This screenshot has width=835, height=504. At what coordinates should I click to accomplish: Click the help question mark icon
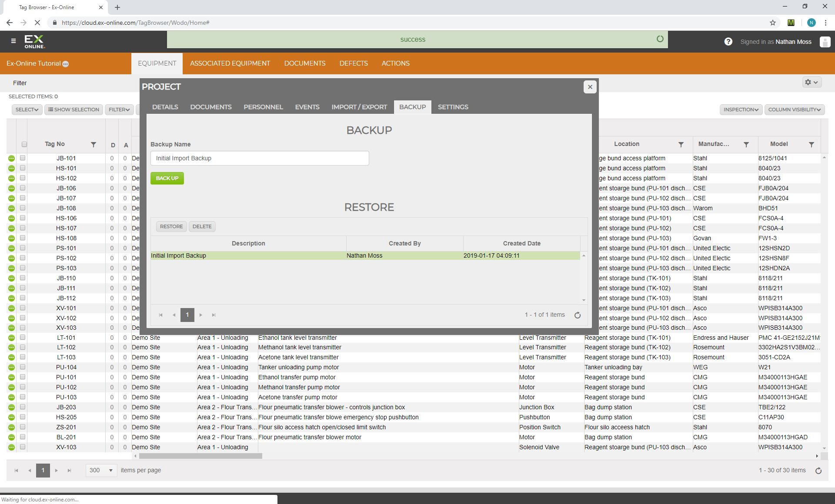click(728, 42)
